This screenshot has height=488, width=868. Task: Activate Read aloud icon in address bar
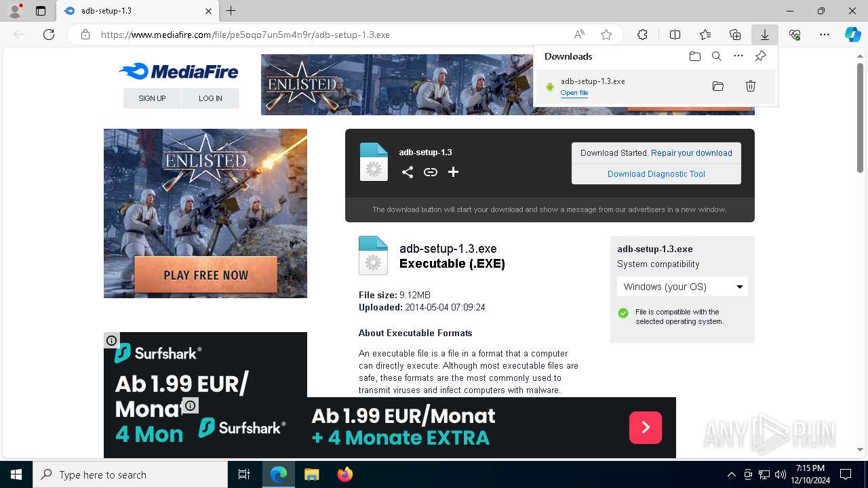point(579,35)
